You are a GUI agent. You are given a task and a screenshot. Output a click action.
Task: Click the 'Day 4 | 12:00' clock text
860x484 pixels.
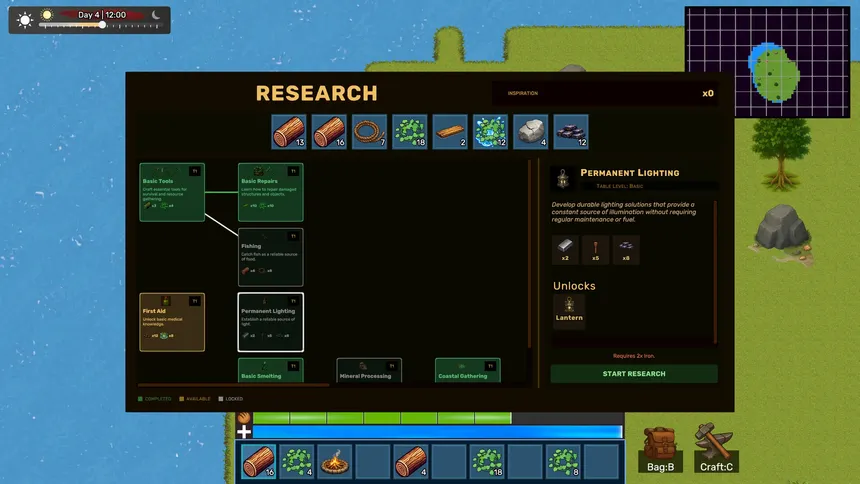coord(101,15)
